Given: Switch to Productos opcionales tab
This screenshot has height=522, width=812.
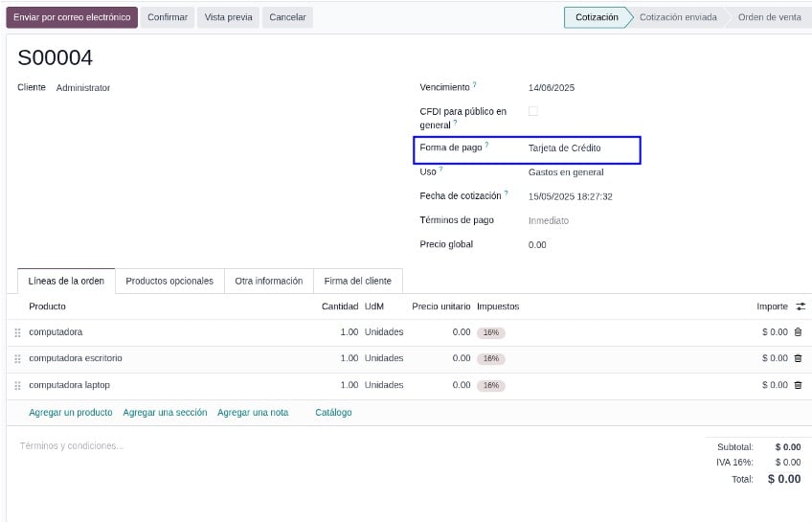Looking at the screenshot, I should click(169, 282).
